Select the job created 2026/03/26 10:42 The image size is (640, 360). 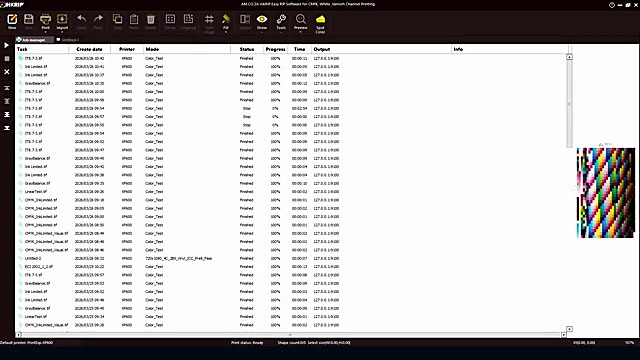291,58
